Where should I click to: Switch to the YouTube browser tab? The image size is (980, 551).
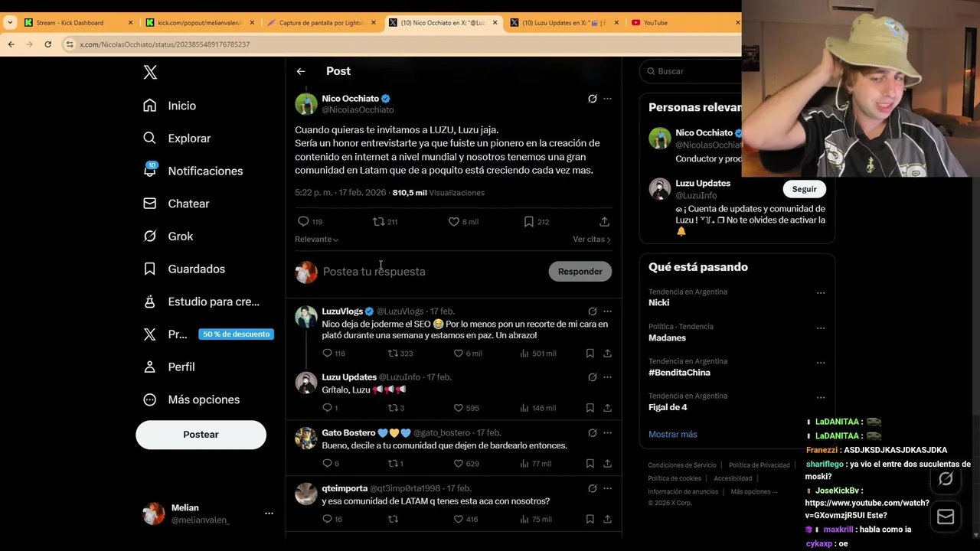point(684,22)
